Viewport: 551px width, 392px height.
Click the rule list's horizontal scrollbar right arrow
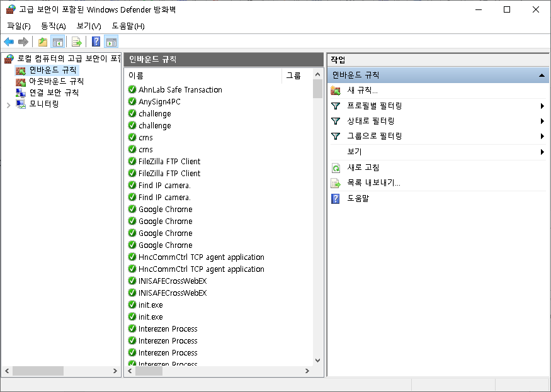(307, 371)
